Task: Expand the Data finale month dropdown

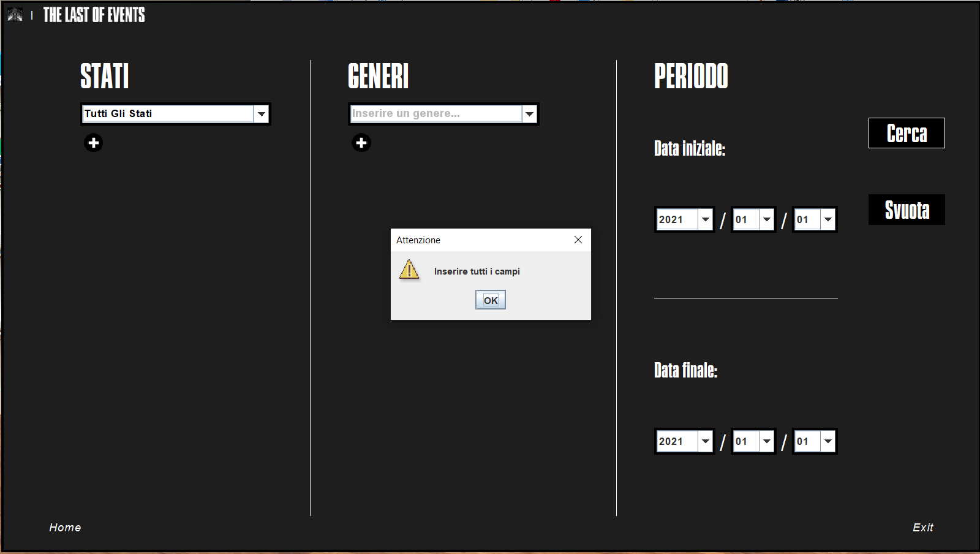Action: coord(767,441)
